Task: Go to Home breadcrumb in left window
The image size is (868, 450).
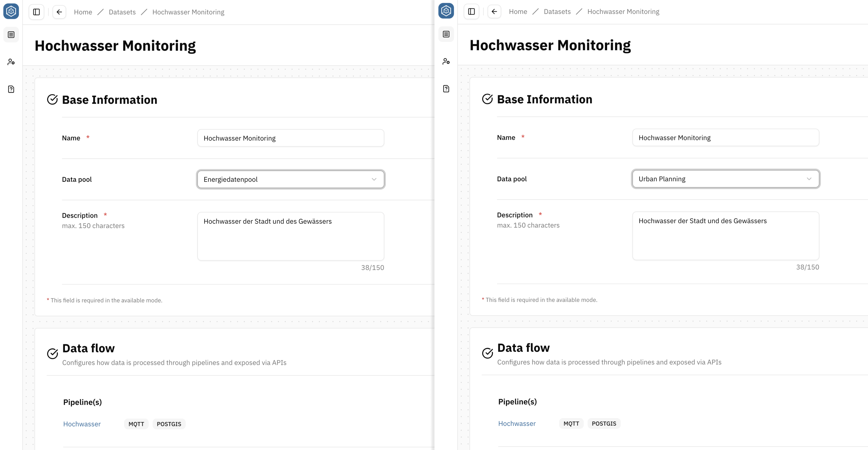Action: point(83,12)
